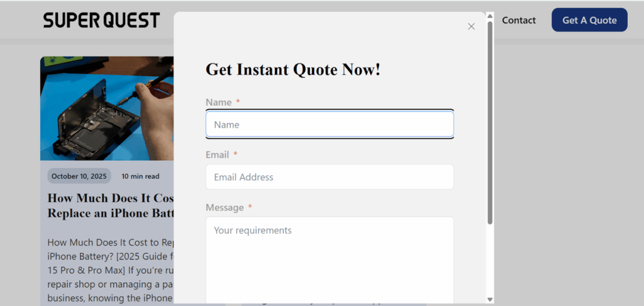Click the SUPER QUEST logo
Viewport: 644px width, 306px height.
[101, 20]
